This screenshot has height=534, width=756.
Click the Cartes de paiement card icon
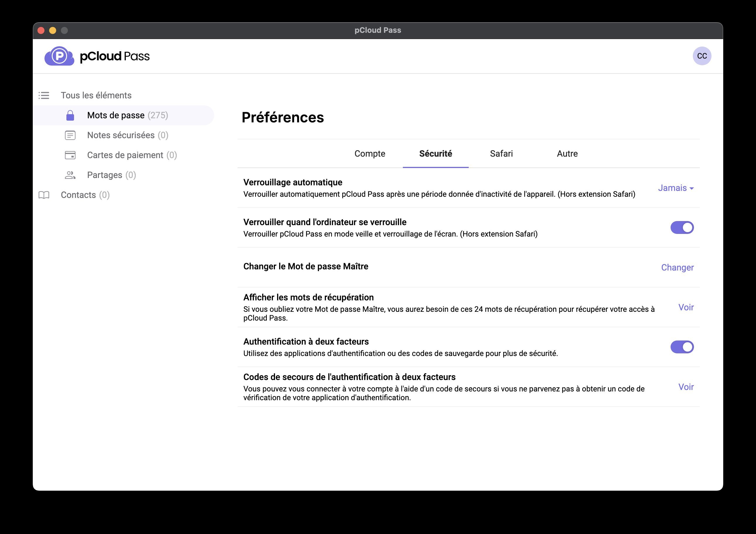pos(70,155)
